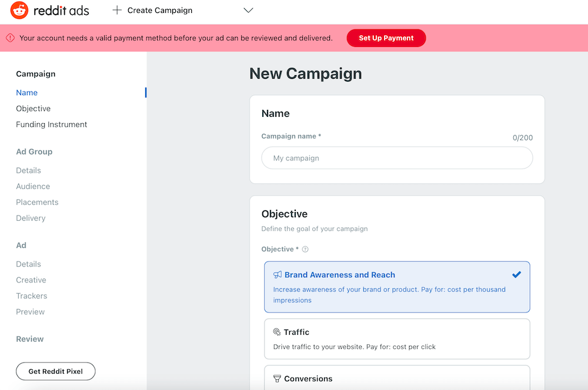
Task: Click the Ad sidebar heading
Action: (x=21, y=246)
